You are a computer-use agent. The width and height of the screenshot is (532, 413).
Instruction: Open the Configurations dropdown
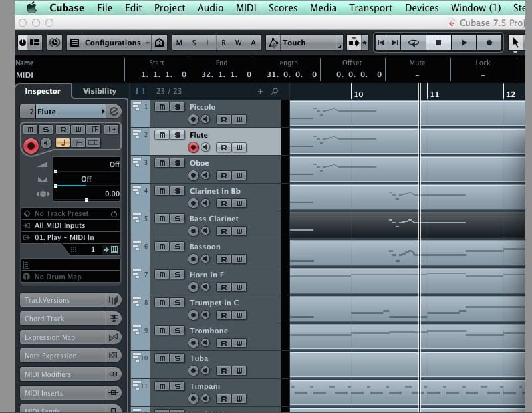(117, 43)
